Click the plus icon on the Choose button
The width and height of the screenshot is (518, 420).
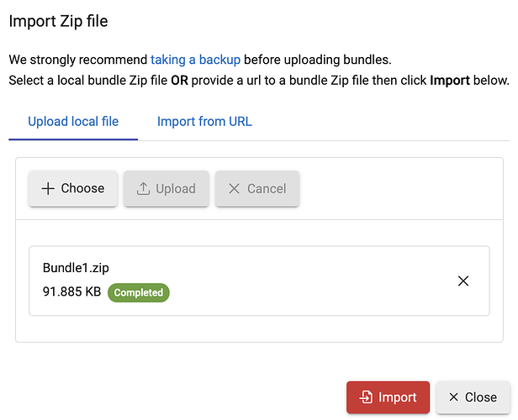click(x=48, y=188)
